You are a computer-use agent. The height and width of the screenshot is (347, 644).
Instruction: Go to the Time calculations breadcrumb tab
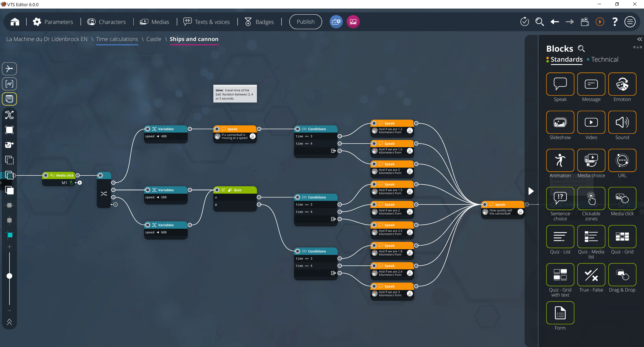coord(117,39)
